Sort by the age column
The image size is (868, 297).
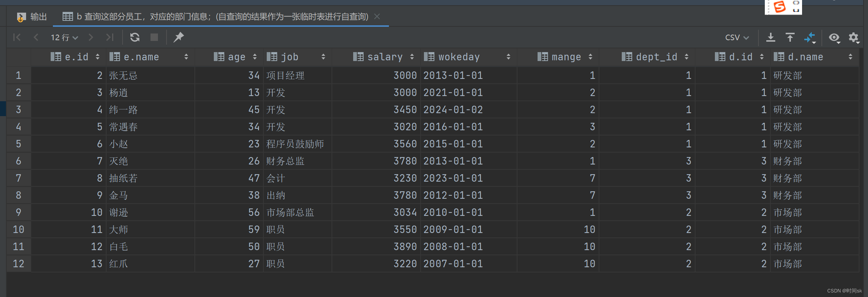[x=255, y=57]
